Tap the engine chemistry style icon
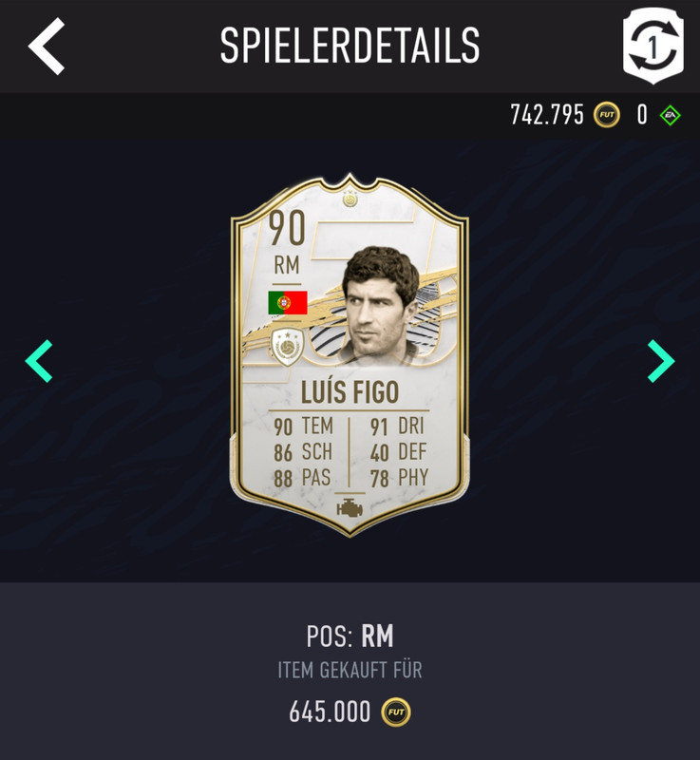Viewport: 700px width, 760px height. (350, 507)
